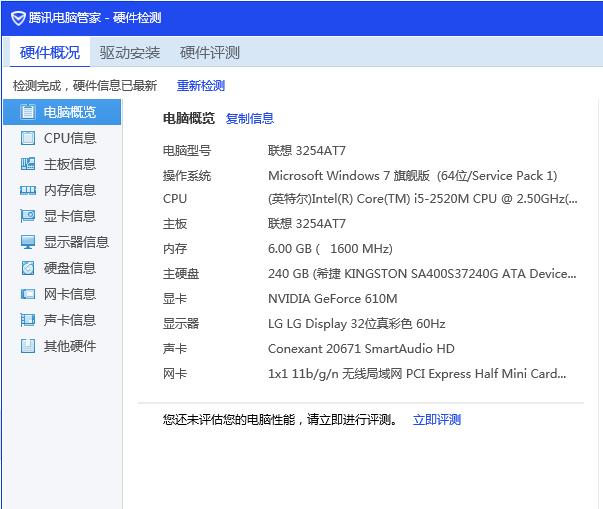Open the 驱动安装 tab
The width and height of the screenshot is (603, 509).
click(x=130, y=53)
